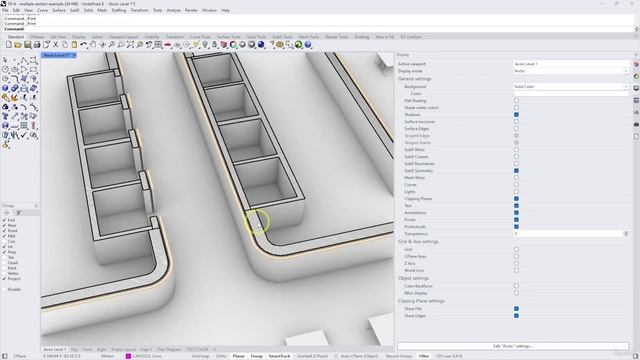Click the New file icon

[9, 44]
